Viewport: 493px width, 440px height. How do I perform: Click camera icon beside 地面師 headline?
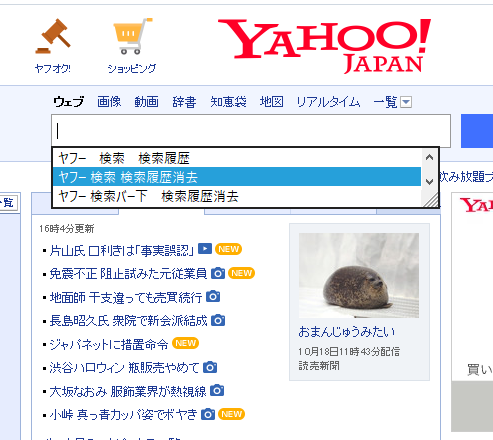pos(213,296)
